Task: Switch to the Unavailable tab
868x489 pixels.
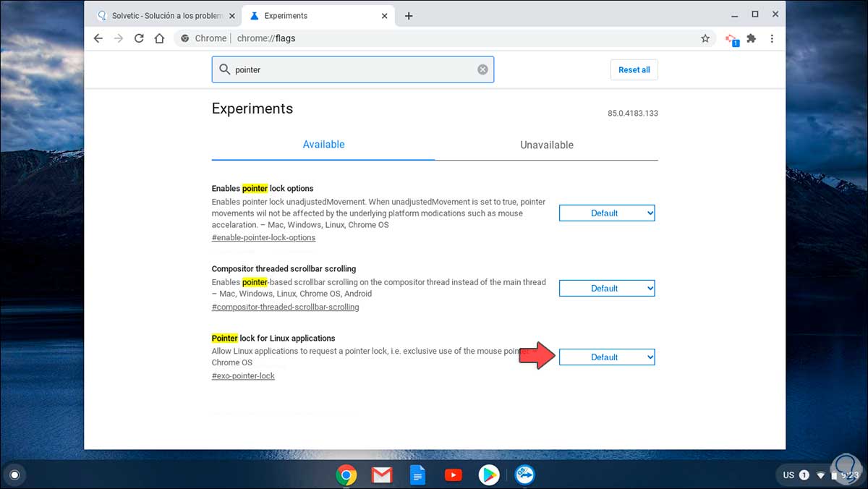Action: point(547,145)
